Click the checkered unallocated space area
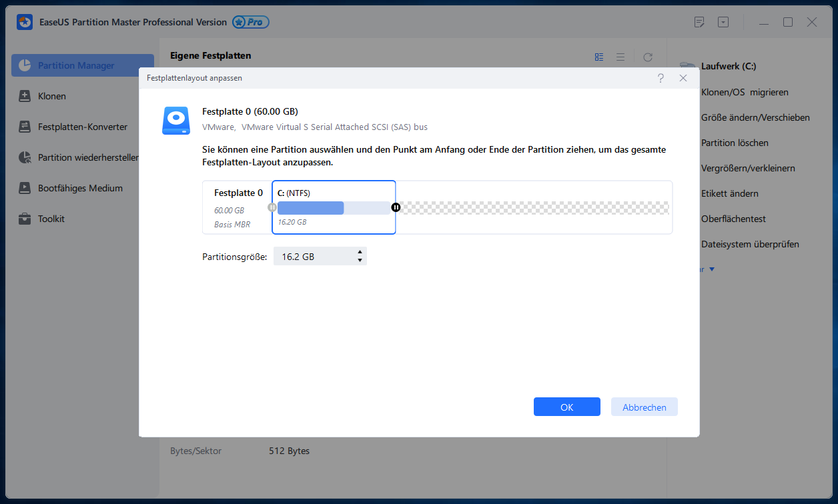This screenshot has width=838, height=504. click(536, 208)
